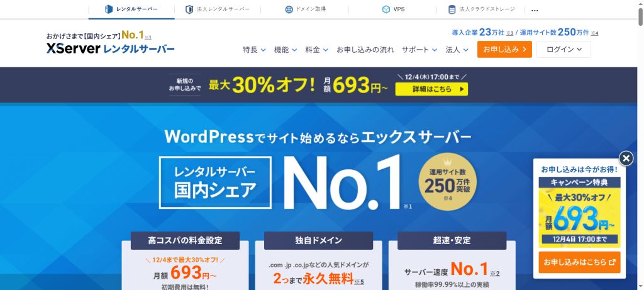
Task: Click the ※4 footnote link in header
Action: coord(594,33)
